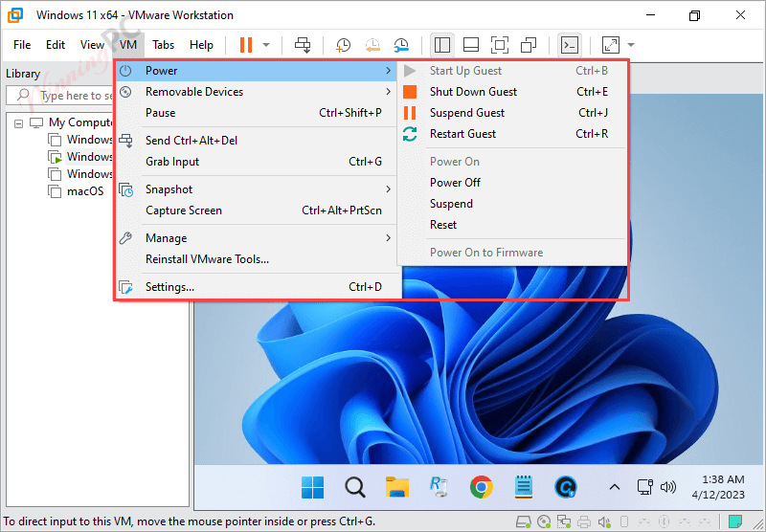Open the Help menu

click(x=201, y=45)
